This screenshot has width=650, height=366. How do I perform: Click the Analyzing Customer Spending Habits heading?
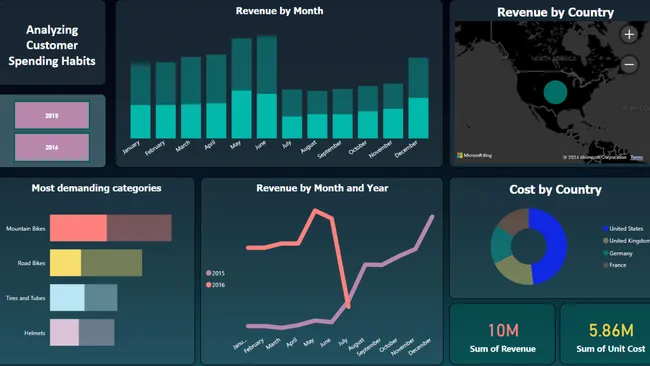(x=52, y=45)
